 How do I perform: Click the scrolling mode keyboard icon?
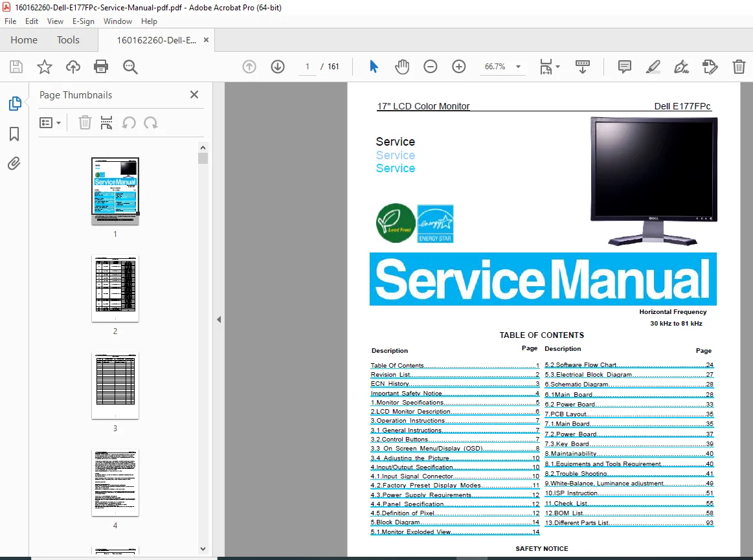[x=583, y=67]
